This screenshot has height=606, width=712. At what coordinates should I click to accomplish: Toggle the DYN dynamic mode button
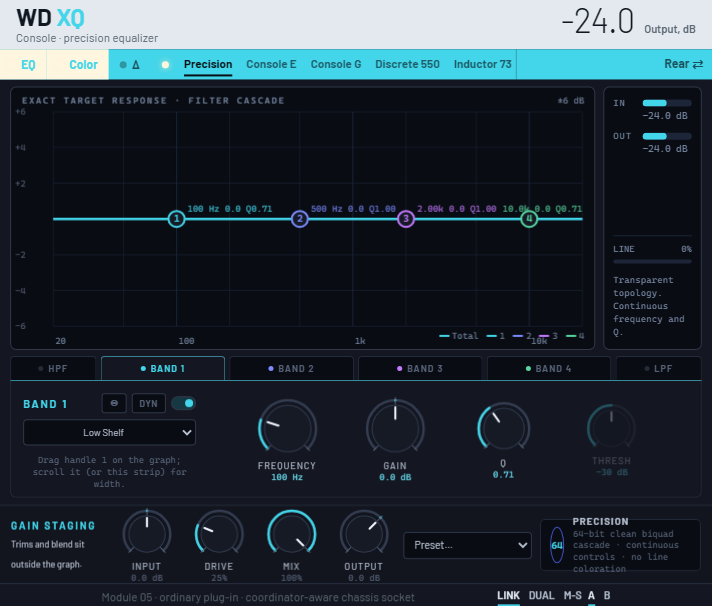coord(148,404)
